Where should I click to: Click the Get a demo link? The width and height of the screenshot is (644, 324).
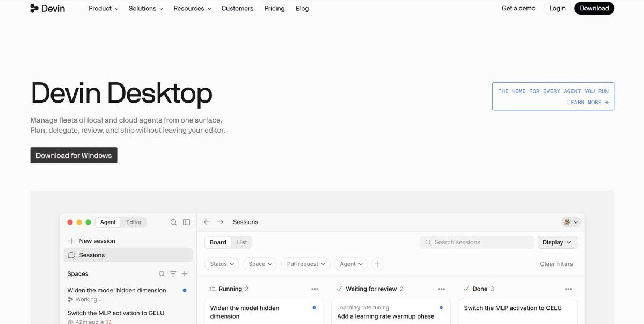(518, 8)
